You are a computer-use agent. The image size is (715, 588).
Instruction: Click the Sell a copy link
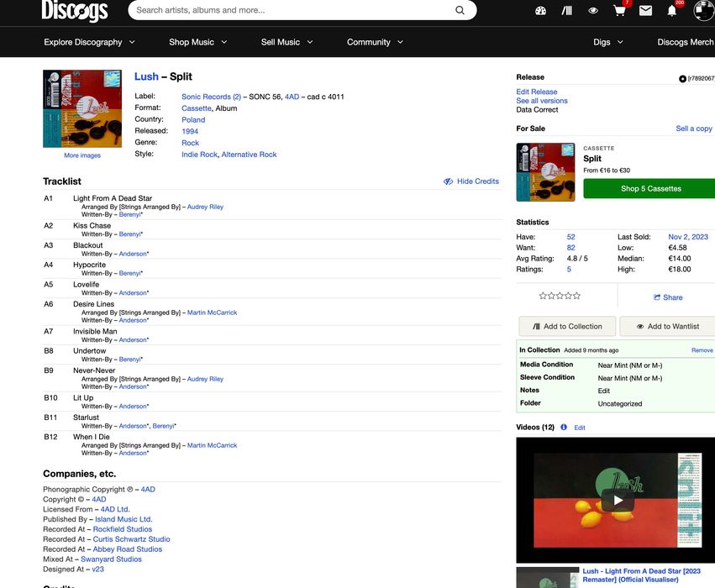coord(693,129)
